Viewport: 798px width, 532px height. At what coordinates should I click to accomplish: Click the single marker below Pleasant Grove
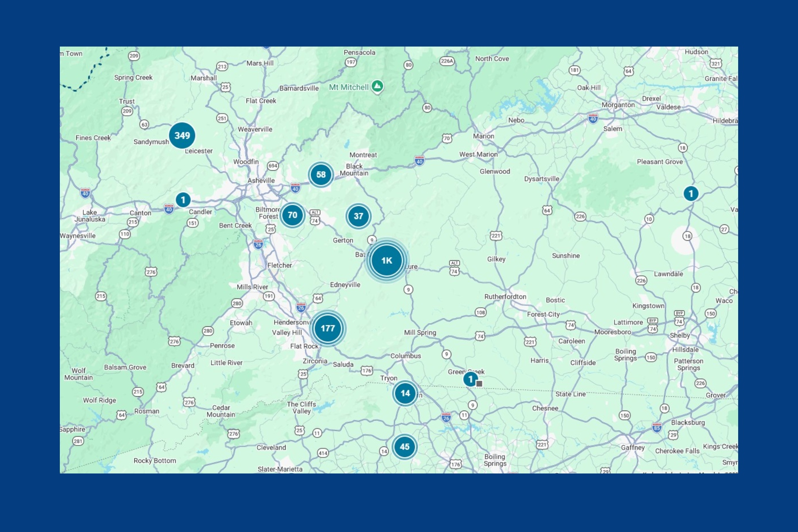pos(691,194)
